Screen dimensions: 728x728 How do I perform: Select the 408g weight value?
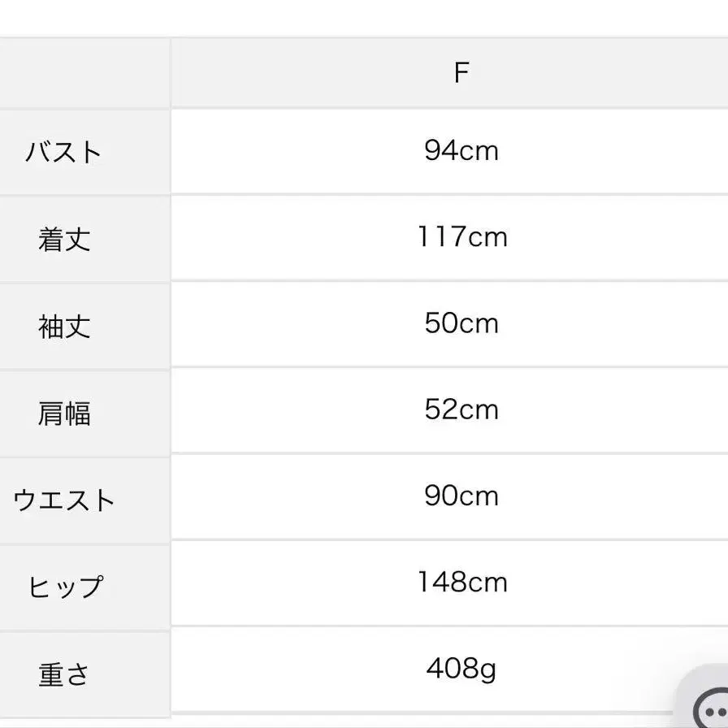(x=461, y=669)
